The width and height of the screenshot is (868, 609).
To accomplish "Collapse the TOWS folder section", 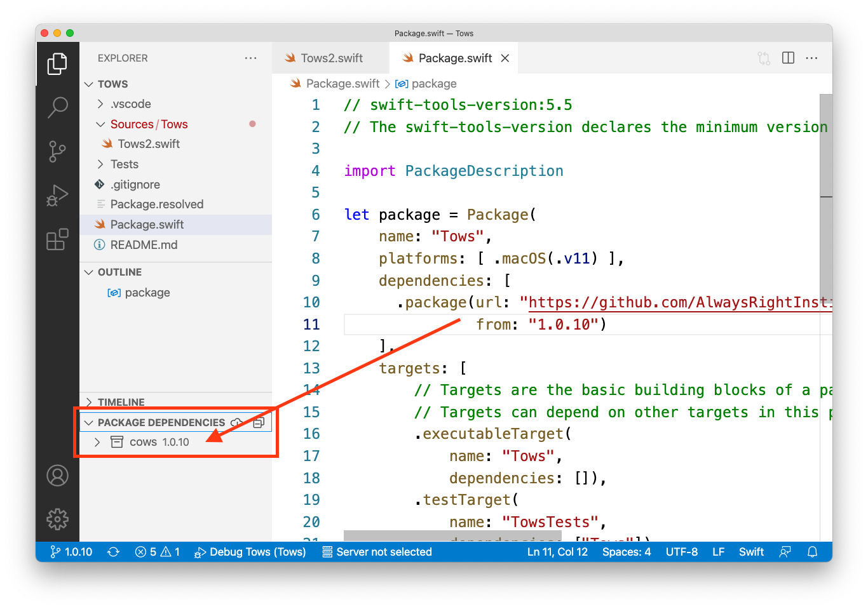I will (89, 84).
